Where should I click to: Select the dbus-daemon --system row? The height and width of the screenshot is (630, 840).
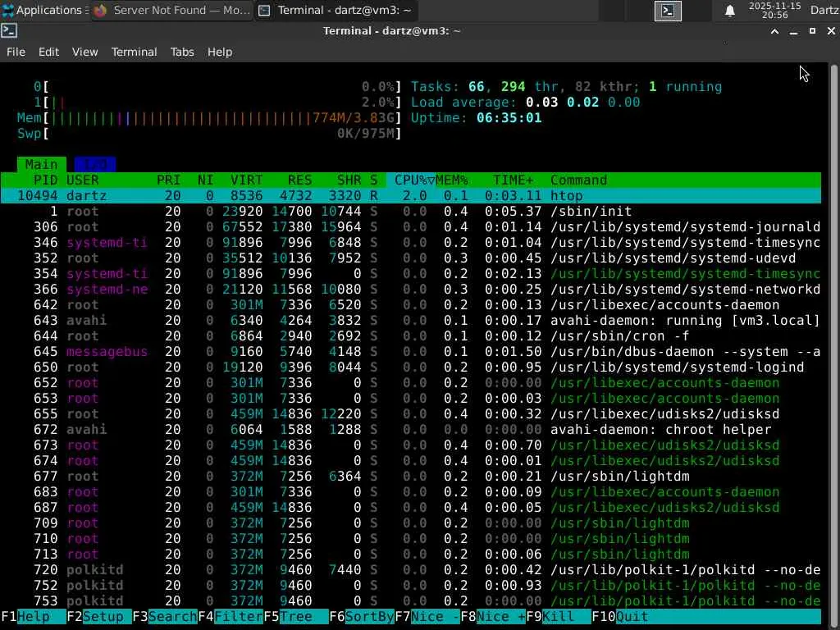(x=410, y=351)
